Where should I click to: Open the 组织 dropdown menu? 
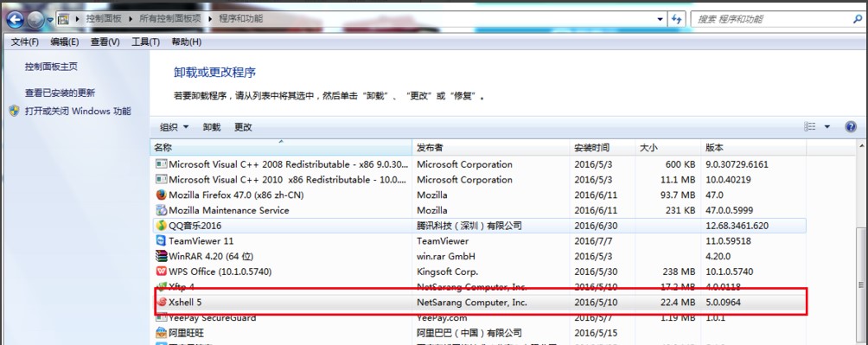pos(175,127)
